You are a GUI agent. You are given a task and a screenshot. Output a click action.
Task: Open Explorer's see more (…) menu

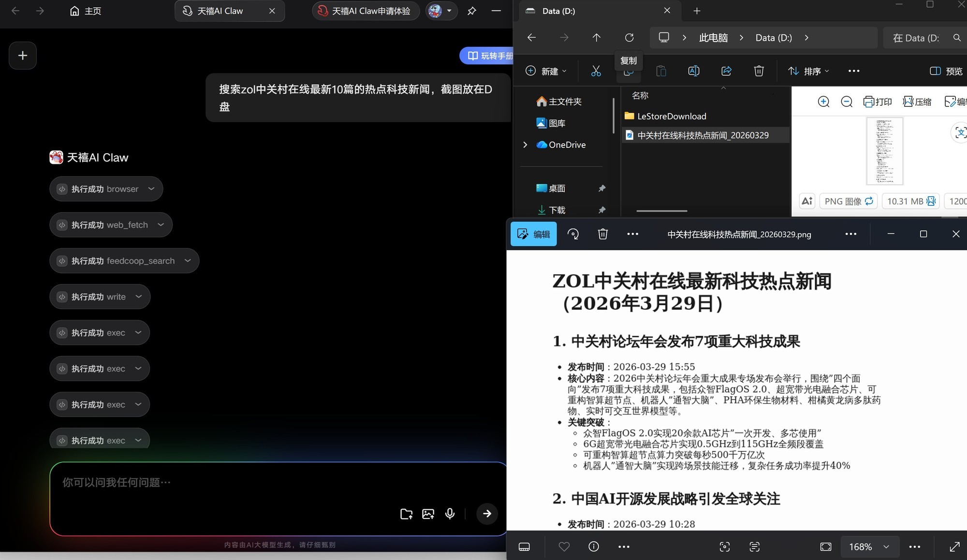854,71
